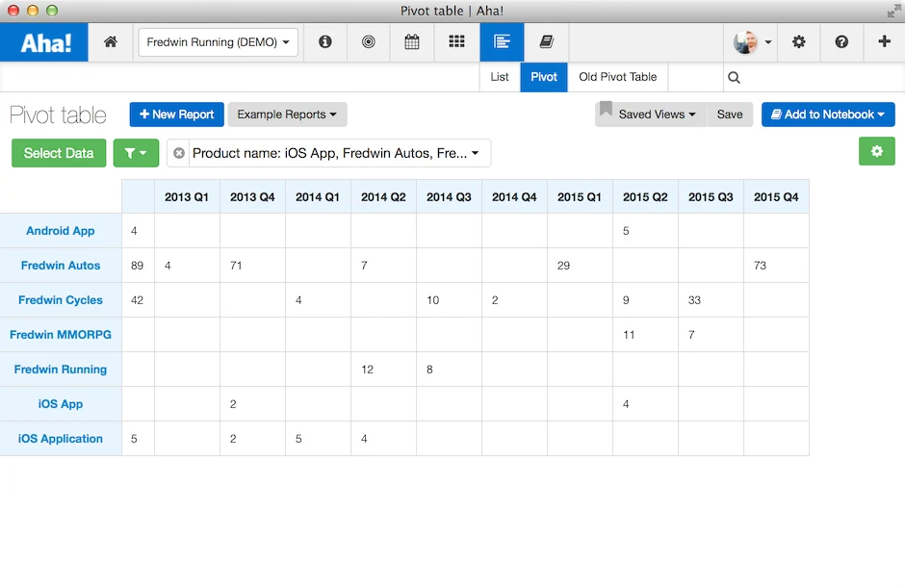The width and height of the screenshot is (905, 588).
Task: Open the green filter funnel dropdown
Action: click(136, 153)
